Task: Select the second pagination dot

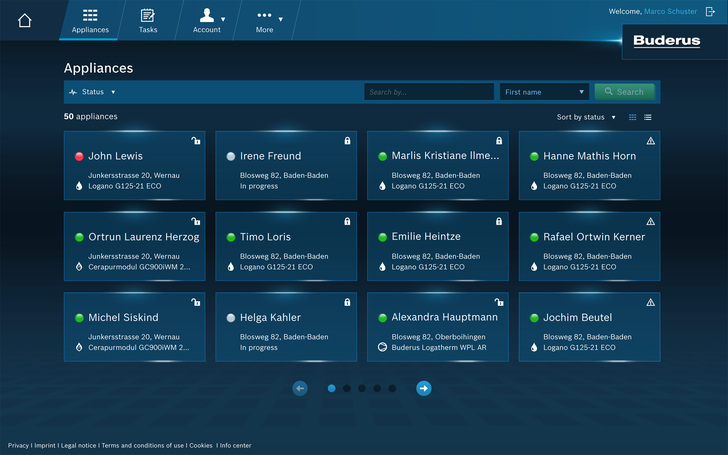Action: (x=347, y=389)
